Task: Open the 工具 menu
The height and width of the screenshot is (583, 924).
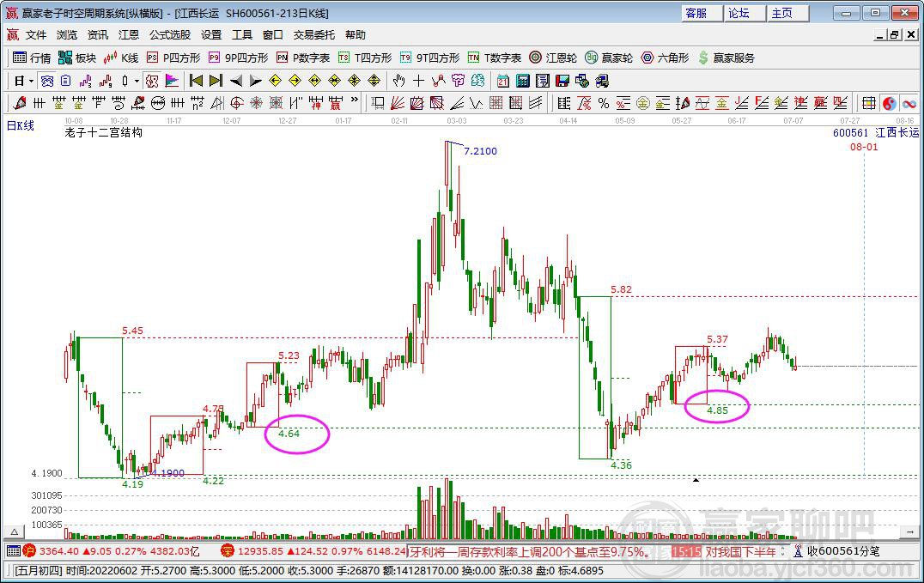Action: pyautogui.click(x=241, y=35)
